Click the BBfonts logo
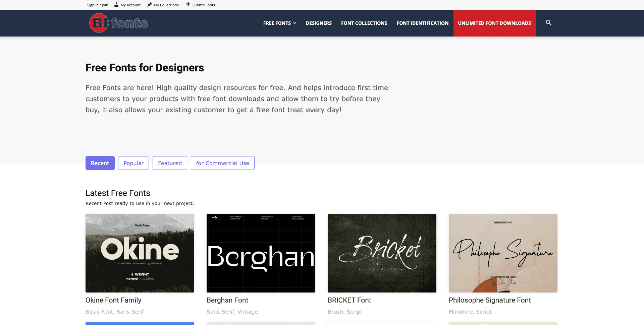 click(118, 23)
